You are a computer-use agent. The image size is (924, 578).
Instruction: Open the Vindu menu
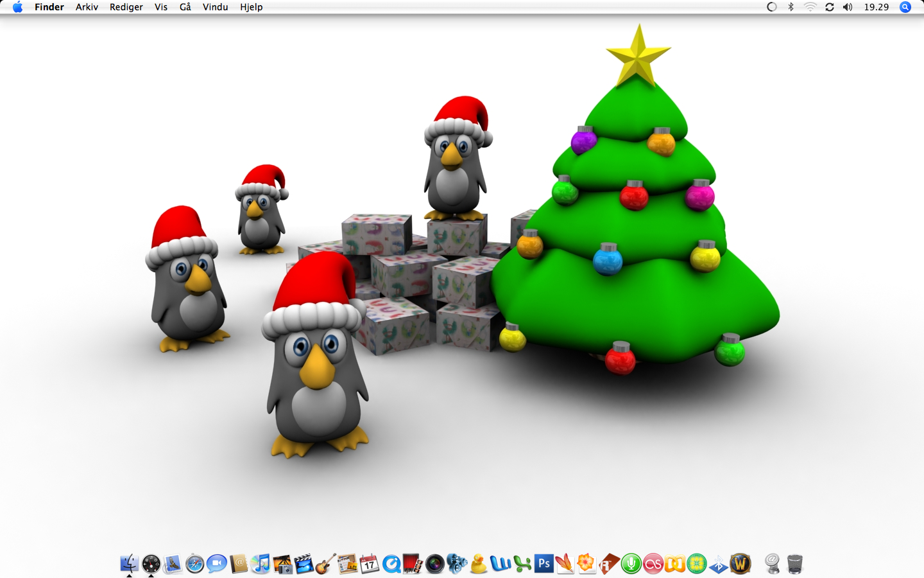[216, 7]
